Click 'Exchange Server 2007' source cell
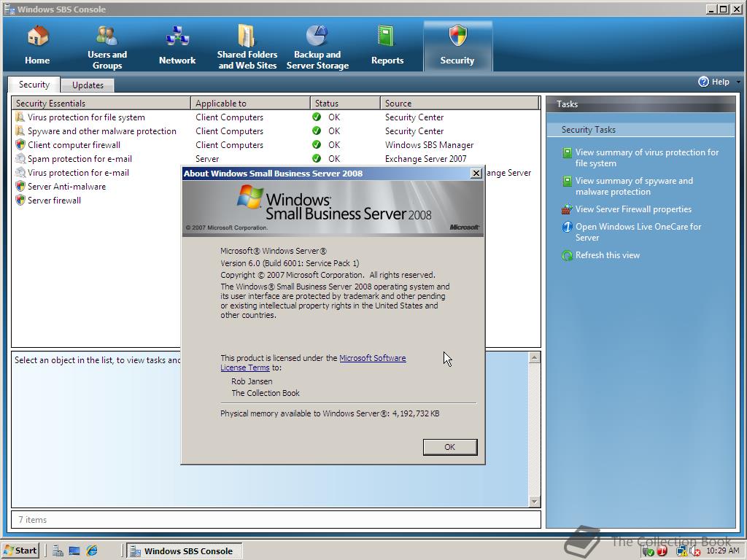 pos(425,158)
